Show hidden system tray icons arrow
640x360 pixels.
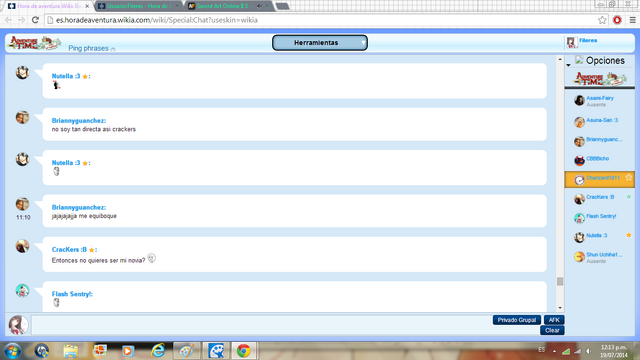pos(554,351)
